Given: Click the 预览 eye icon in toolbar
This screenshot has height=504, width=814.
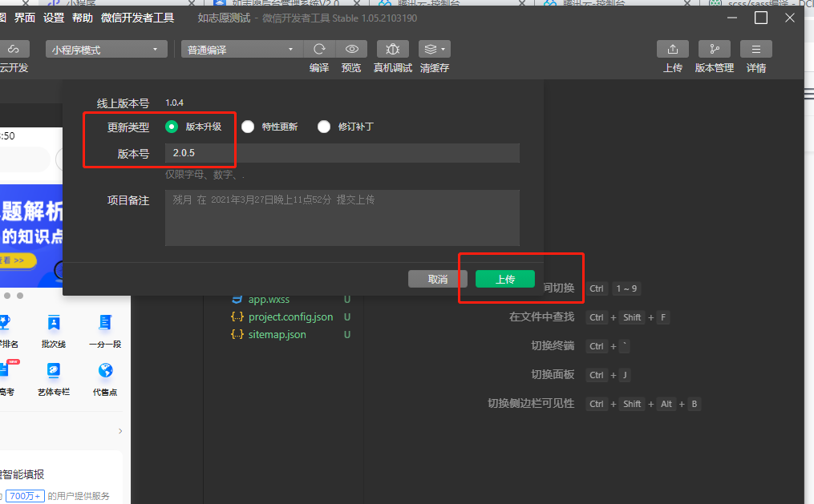Looking at the screenshot, I should (x=351, y=49).
